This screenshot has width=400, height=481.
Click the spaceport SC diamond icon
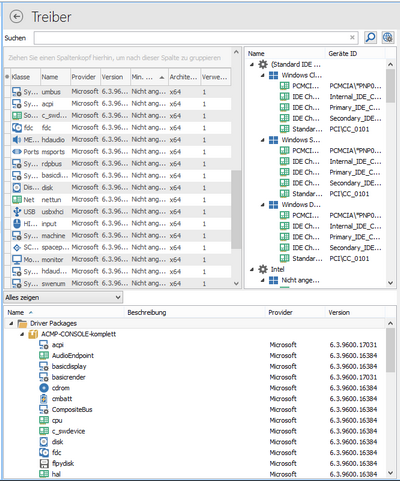click(17, 248)
